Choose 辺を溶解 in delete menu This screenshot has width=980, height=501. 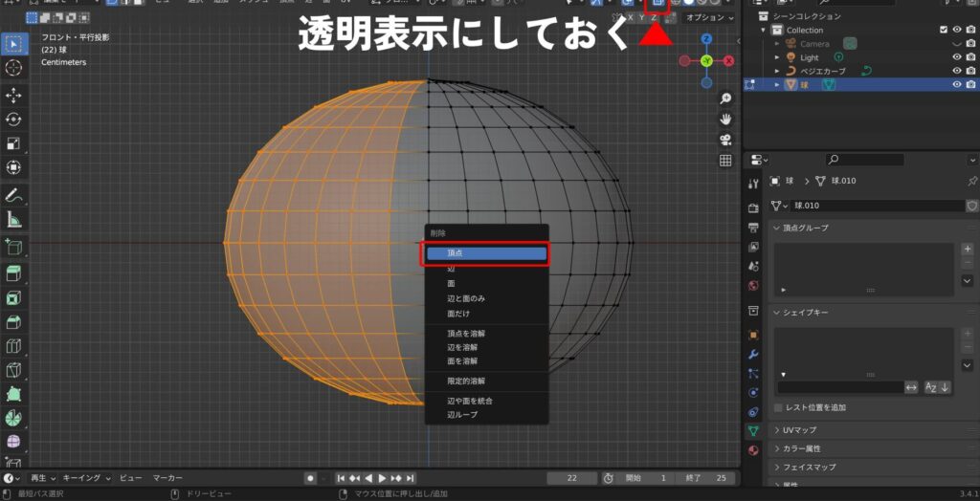pos(462,347)
